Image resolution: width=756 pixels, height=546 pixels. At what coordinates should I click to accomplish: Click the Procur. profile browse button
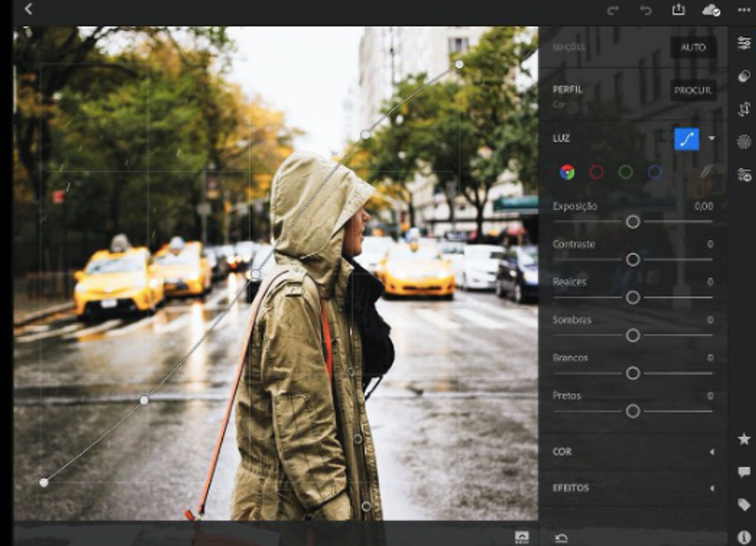pyautogui.click(x=692, y=90)
